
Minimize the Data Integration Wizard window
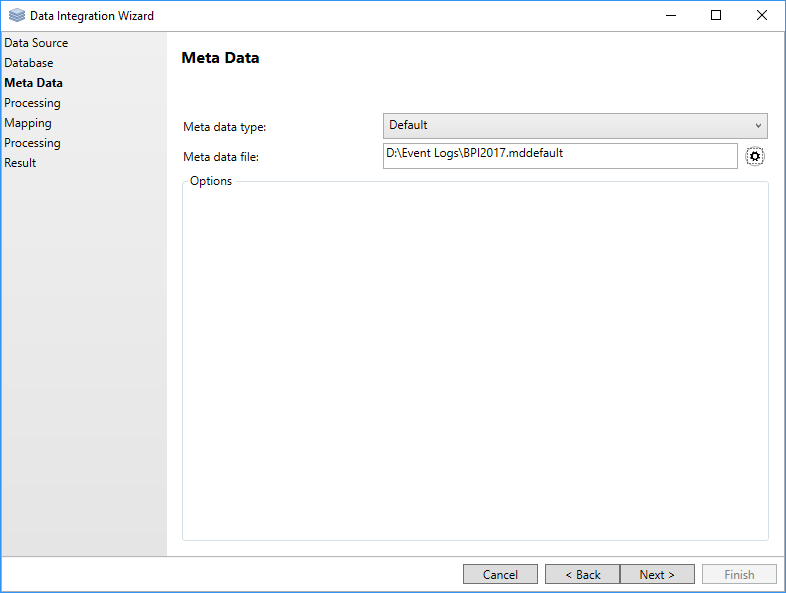(669, 16)
